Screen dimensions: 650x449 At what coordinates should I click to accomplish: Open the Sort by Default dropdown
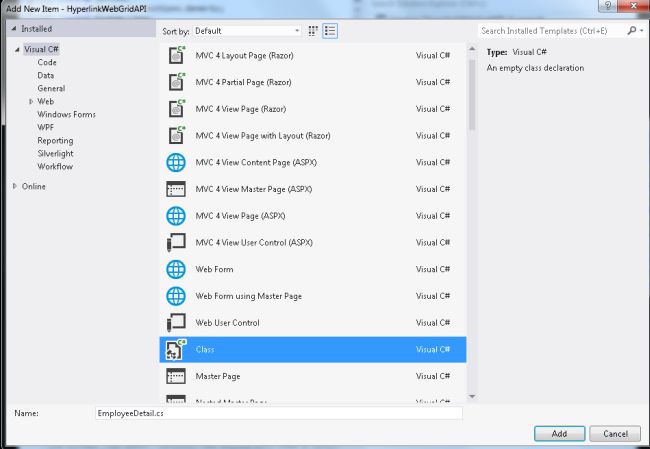pyautogui.click(x=247, y=31)
